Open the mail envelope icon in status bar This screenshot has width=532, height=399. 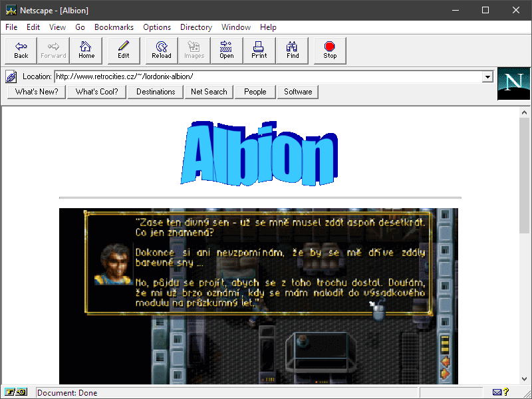point(497,392)
